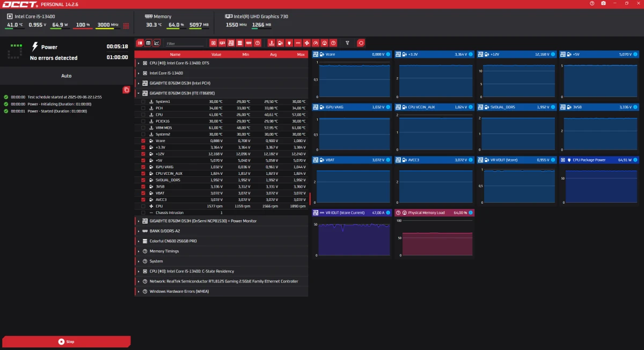Open info for CPU Package Power graph
The width and height of the screenshot is (644, 350).
pyautogui.click(x=635, y=160)
